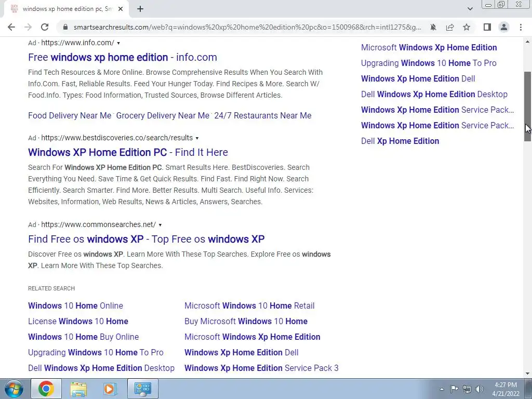Viewport: 532px width, 399px height.
Task: Click the bestdiscoveries.co/search/results ad URL text
Action: tap(117, 138)
